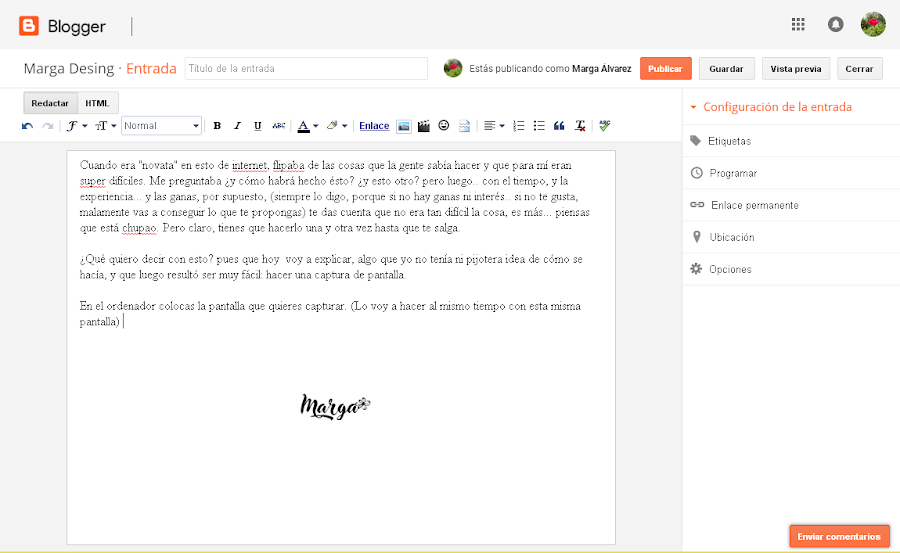Click the redo arrow icon

coord(48,126)
